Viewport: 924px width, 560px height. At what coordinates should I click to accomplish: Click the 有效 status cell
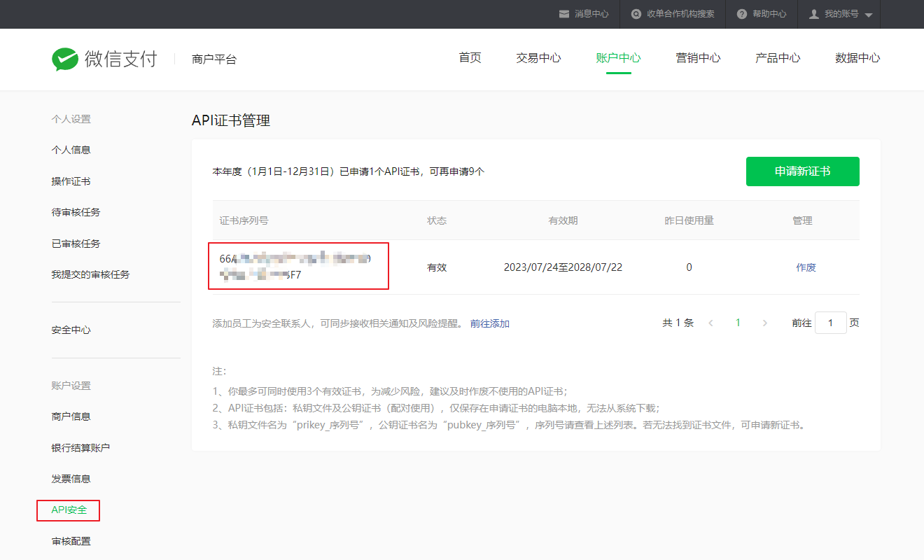click(437, 267)
